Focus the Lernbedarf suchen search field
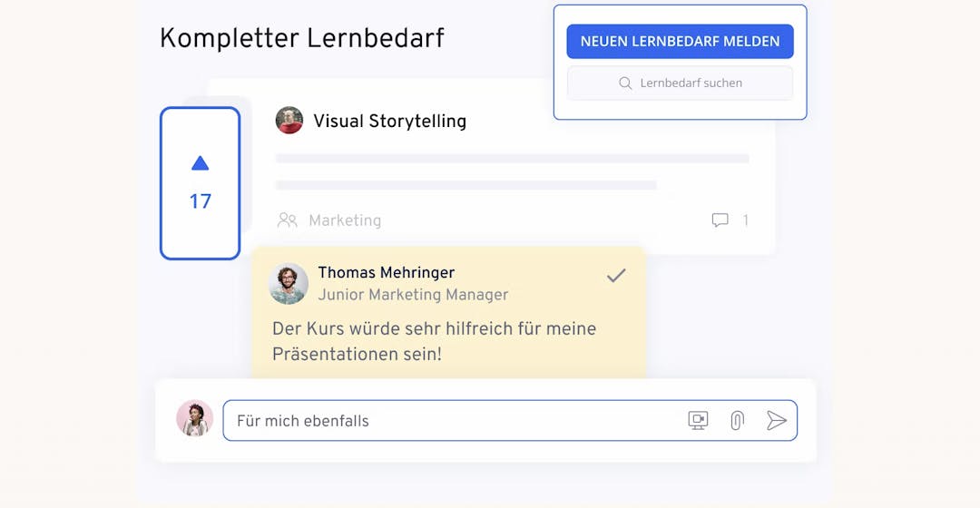Screen dimensions: 980x508 tap(680, 83)
